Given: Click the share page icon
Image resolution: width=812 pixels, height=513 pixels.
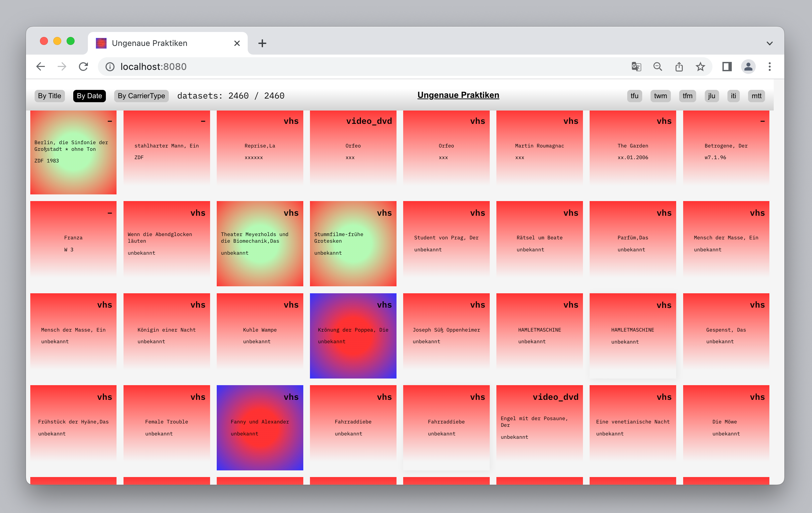Looking at the screenshot, I should tap(679, 67).
